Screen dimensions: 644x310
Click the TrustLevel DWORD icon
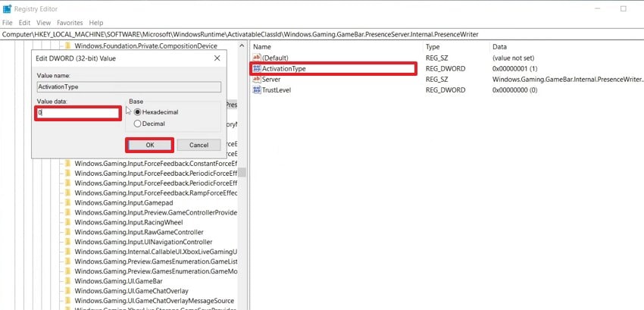tap(257, 90)
